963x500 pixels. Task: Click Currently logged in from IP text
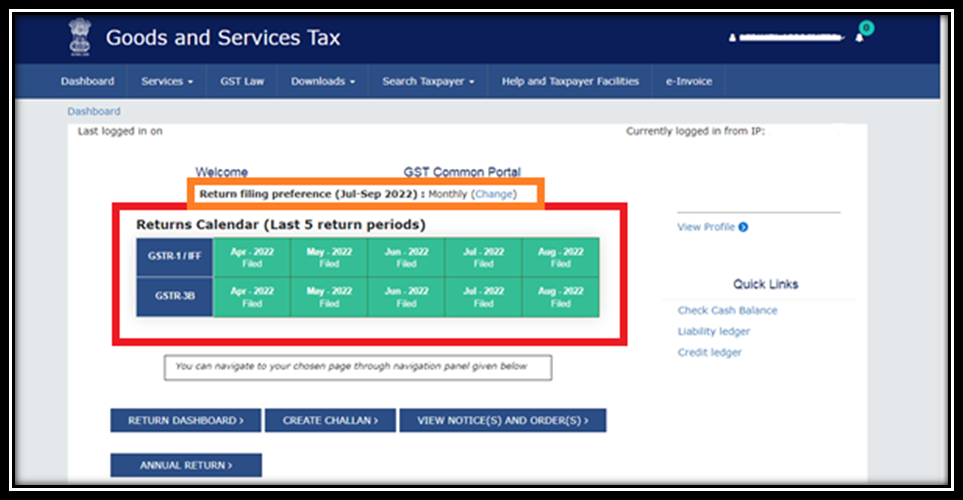695,131
